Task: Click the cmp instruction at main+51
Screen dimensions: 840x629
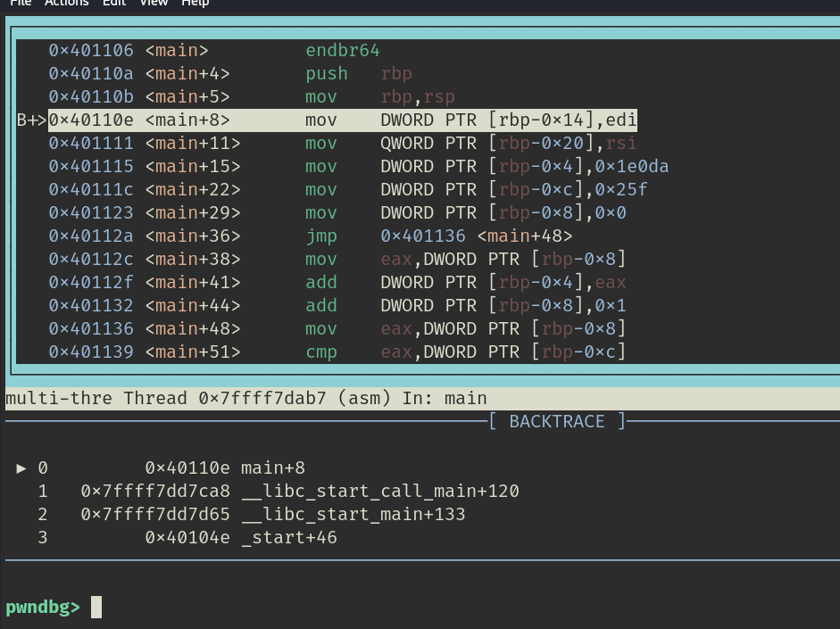Action: point(320,352)
